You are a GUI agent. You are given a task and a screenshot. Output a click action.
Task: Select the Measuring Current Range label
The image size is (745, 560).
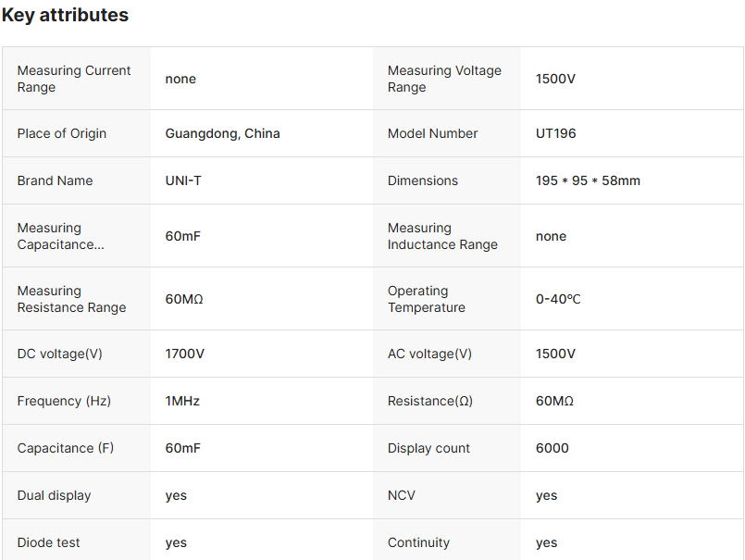click(x=74, y=79)
